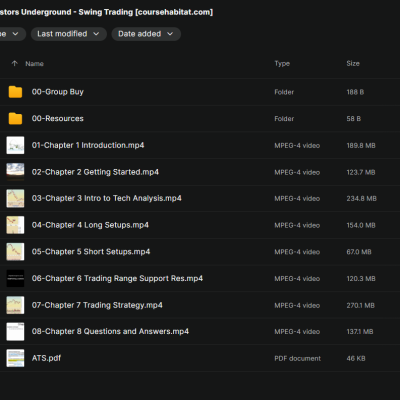Select 02-Chapter 2 Getting Started.mp4 file name

95,172
